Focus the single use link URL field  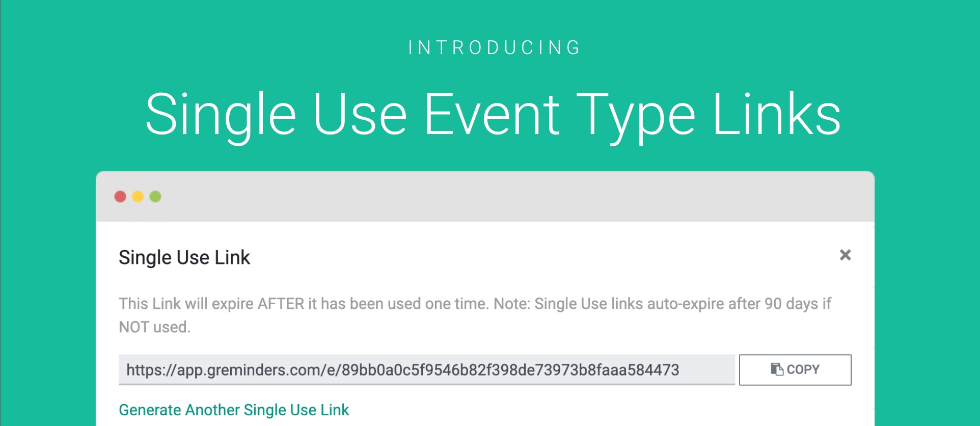(x=426, y=369)
